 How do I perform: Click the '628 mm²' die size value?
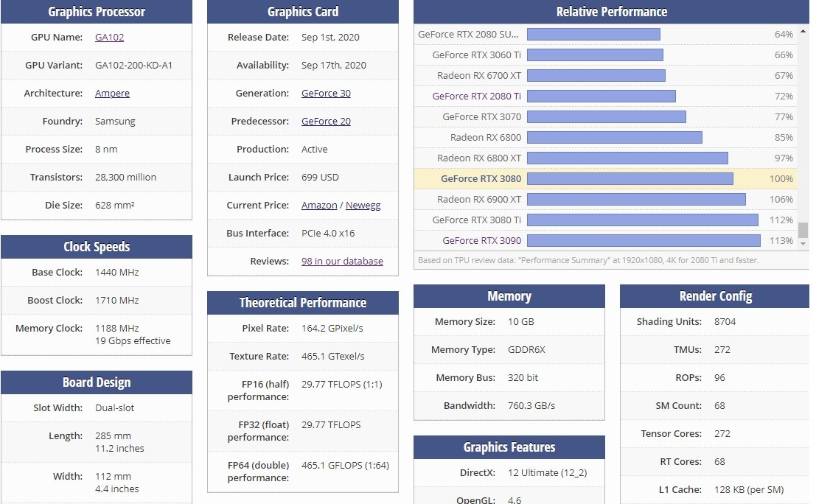(x=114, y=205)
